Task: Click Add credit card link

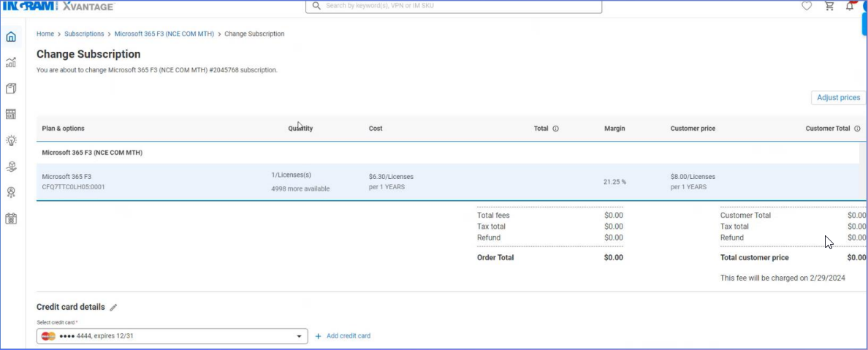Action: point(349,336)
